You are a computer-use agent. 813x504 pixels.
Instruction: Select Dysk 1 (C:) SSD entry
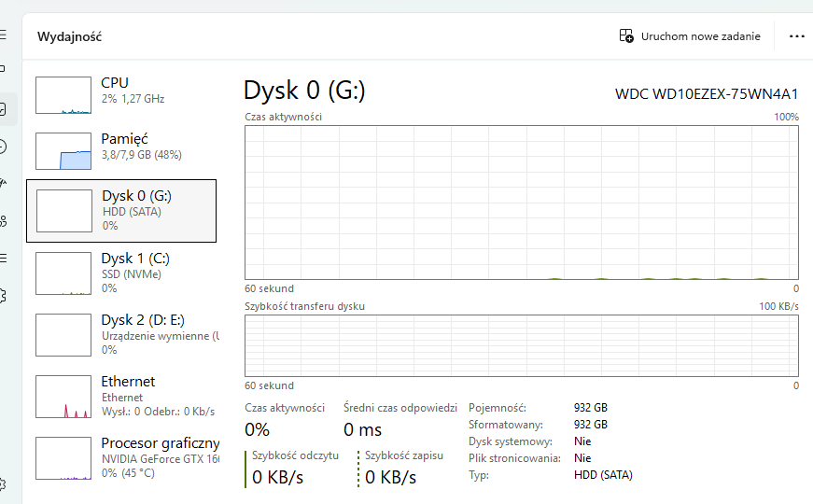[x=123, y=272]
